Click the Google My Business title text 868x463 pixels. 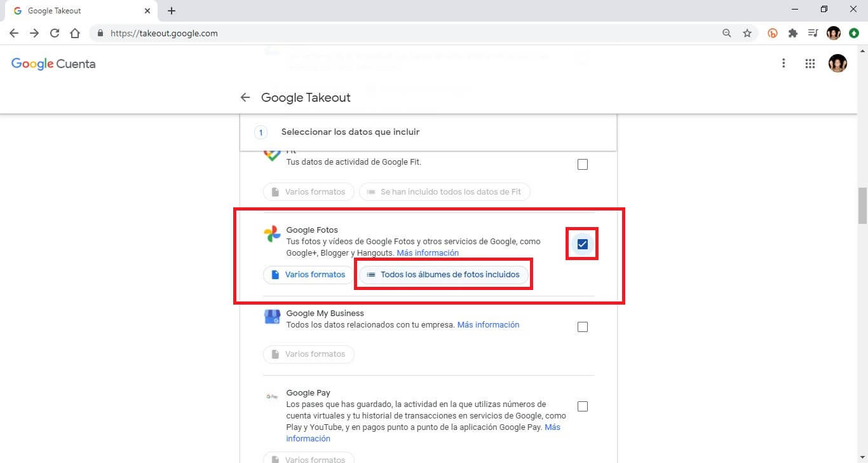325,314
